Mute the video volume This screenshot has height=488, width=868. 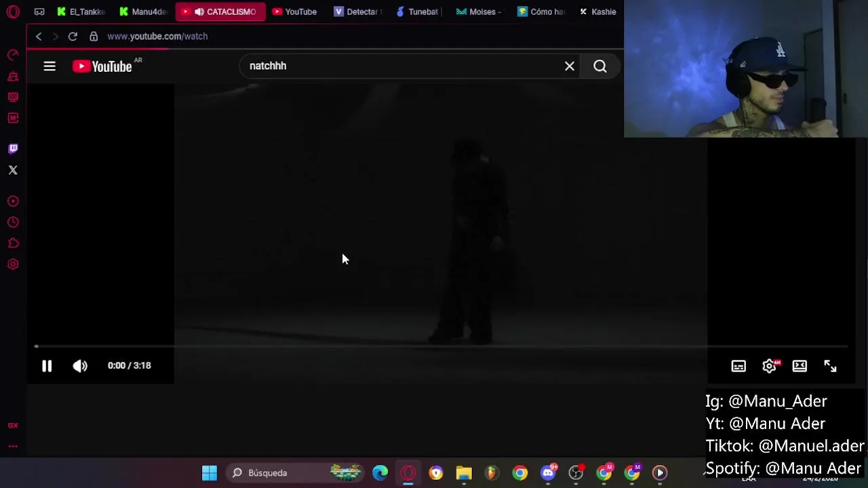(80, 366)
